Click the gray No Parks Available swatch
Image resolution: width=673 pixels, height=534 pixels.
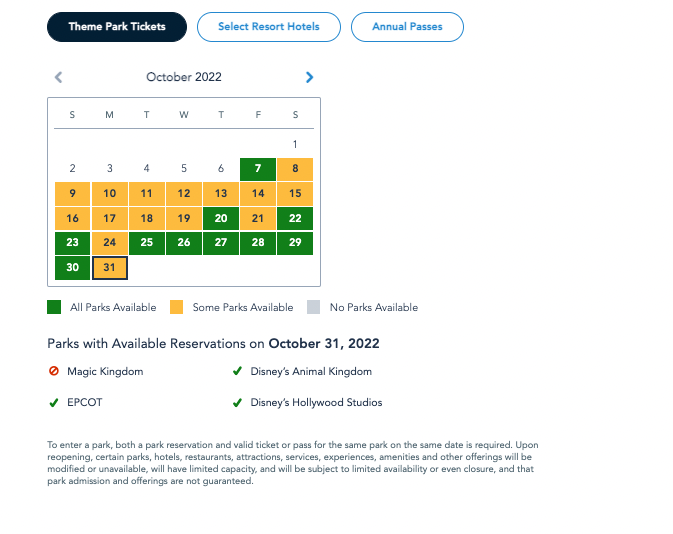coord(314,307)
